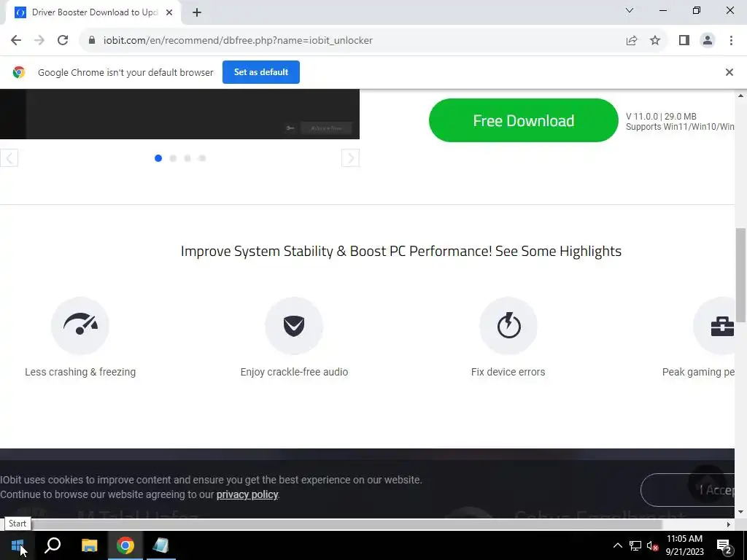747x560 pixels.
Task: Show next screenshot in the carousel
Action: click(x=350, y=158)
